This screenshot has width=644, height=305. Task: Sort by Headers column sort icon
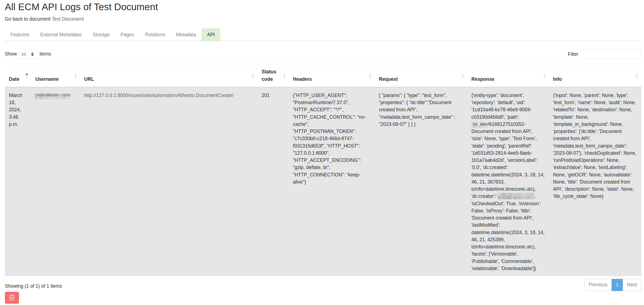point(370,76)
